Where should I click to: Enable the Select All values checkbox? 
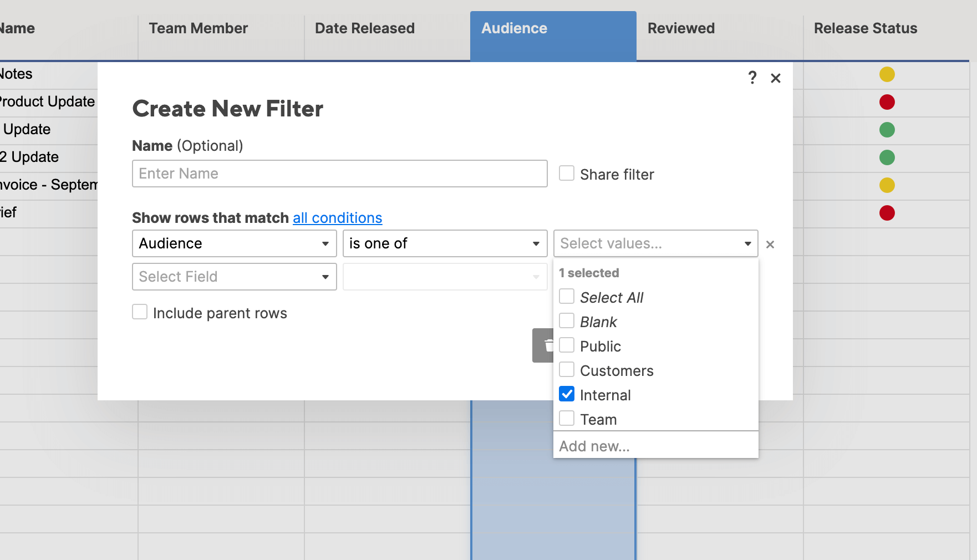pos(566,296)
